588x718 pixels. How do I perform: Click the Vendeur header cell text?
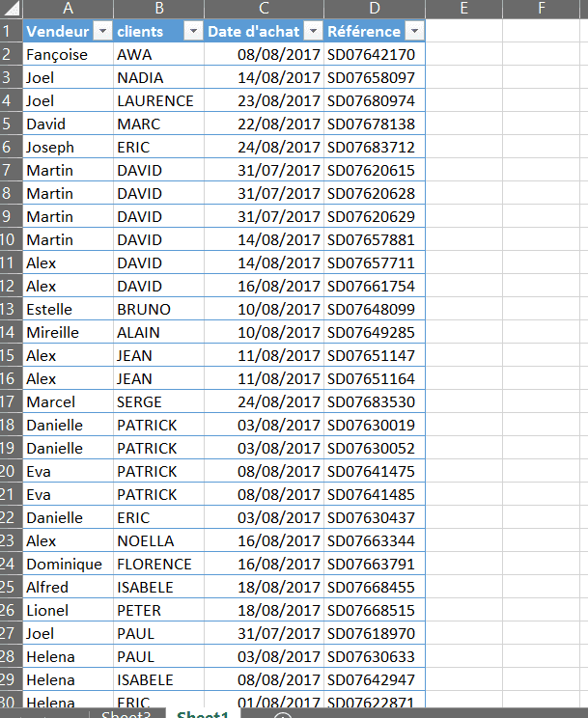(x=57, y=31)
